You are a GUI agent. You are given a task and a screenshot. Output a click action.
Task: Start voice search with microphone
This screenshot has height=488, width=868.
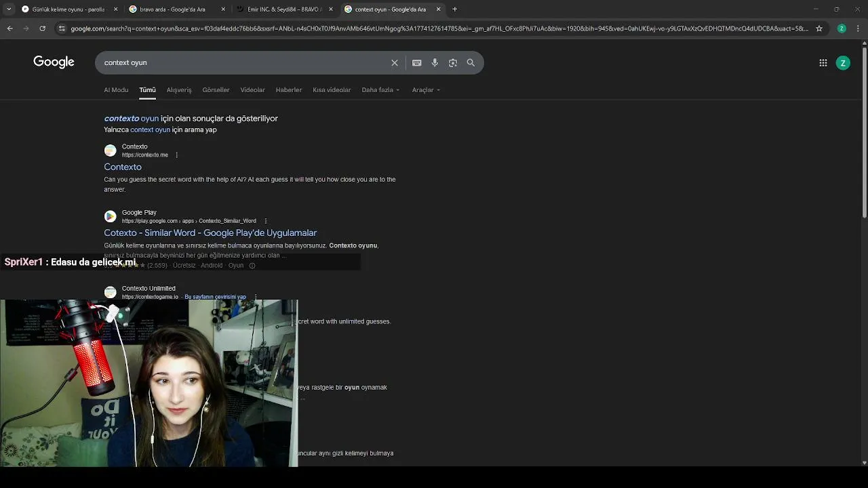coord(435,62)
